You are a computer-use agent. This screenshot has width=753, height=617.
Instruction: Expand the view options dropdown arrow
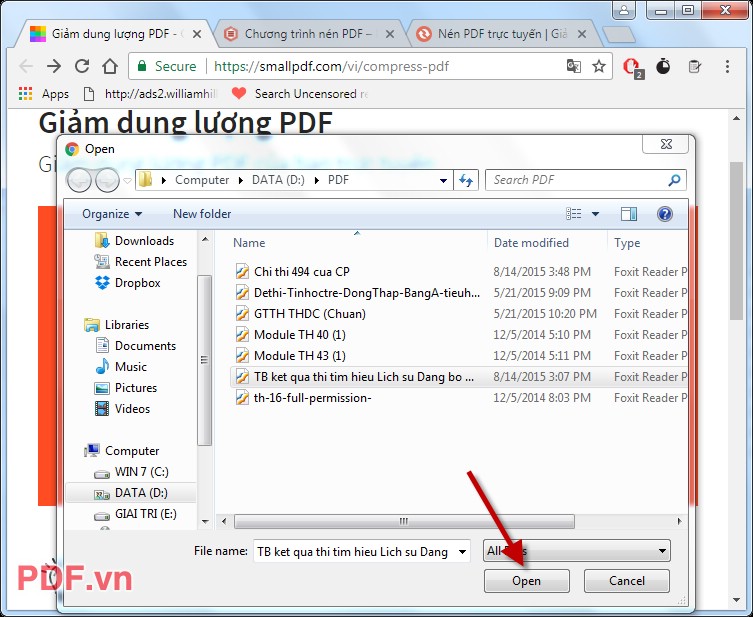pyautogui.click(x=595, y=214)
